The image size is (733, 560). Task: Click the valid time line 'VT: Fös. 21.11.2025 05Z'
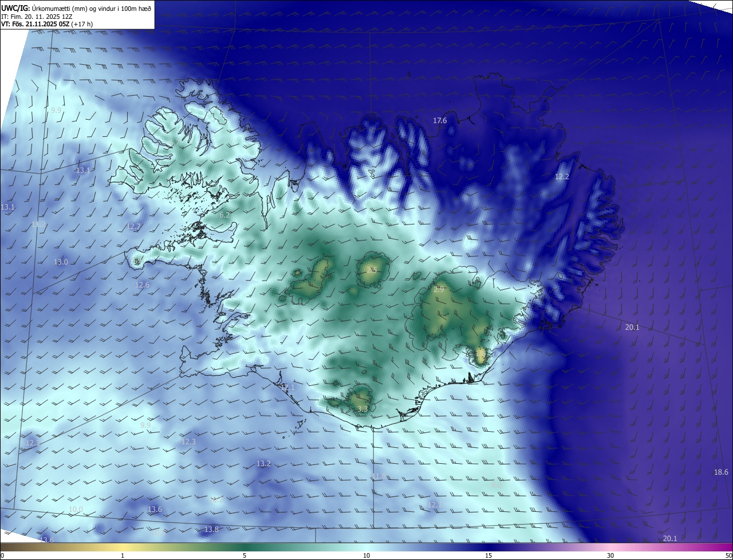pos(35,24)
